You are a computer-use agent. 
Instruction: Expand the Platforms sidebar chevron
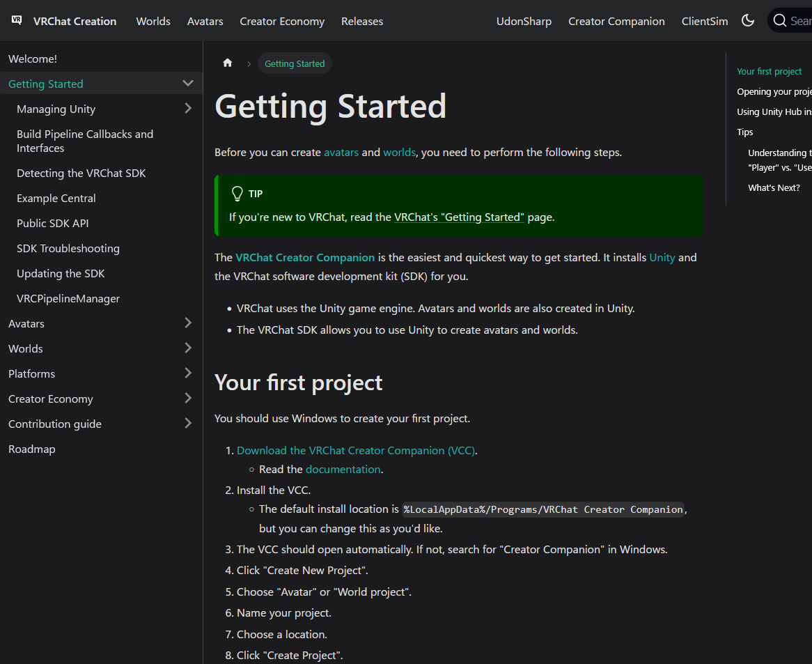[188, 373]
